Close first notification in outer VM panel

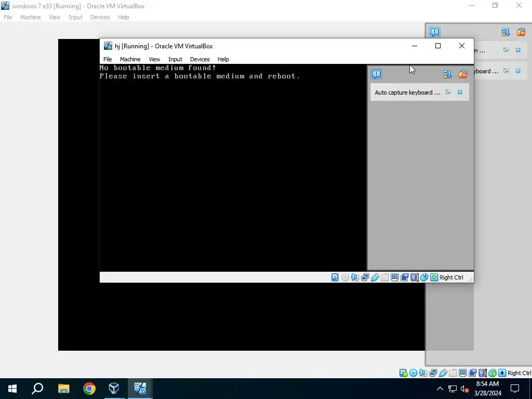click(x=518, y=50)
